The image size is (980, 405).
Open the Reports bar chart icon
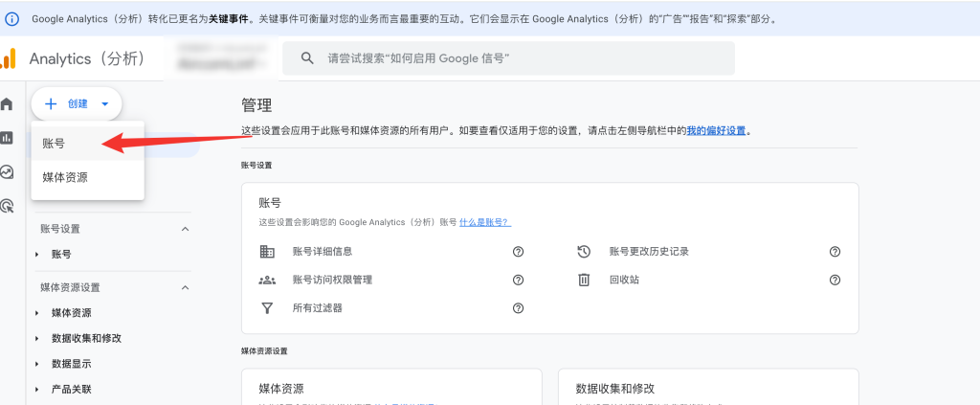click(7, 138)
